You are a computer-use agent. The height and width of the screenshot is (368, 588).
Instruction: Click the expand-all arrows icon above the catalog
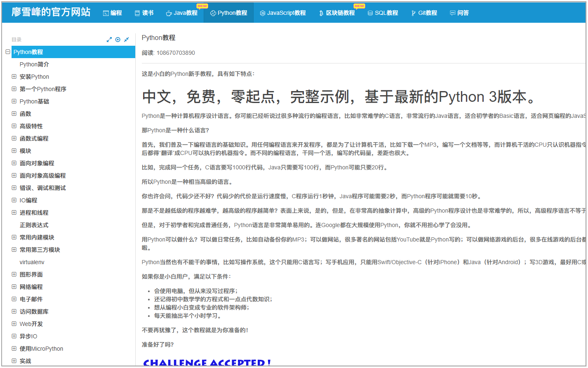point(109,40)
